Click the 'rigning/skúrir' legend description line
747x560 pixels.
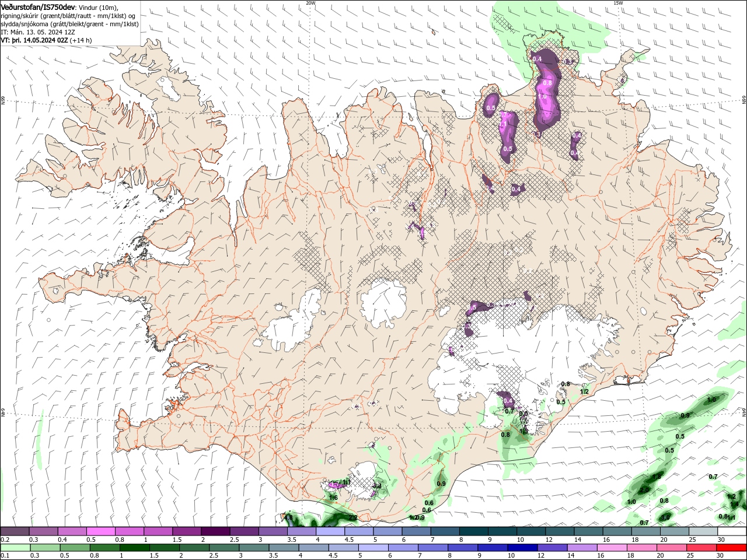(x=68, y=15)
